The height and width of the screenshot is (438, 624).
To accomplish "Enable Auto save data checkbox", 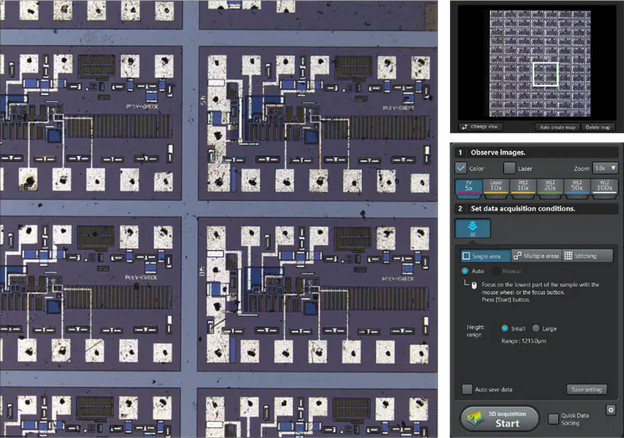I will pyautogui.click(x=468, y=388).
